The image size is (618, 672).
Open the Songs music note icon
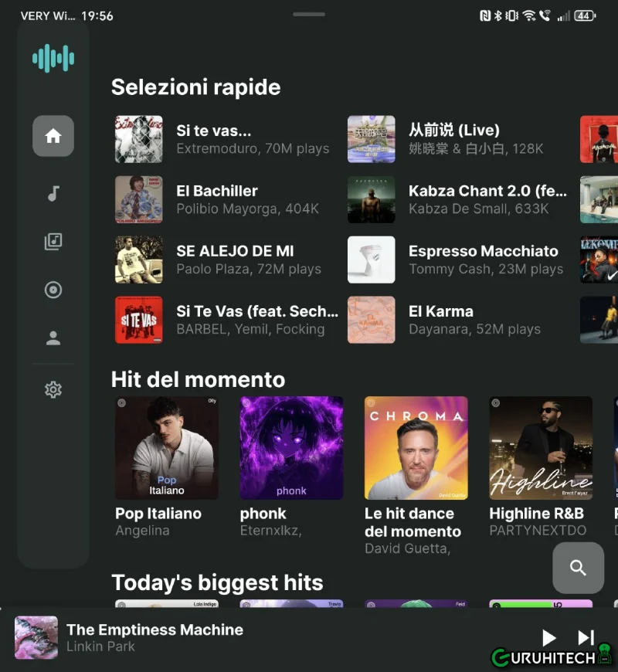click(x=53, y=193)
